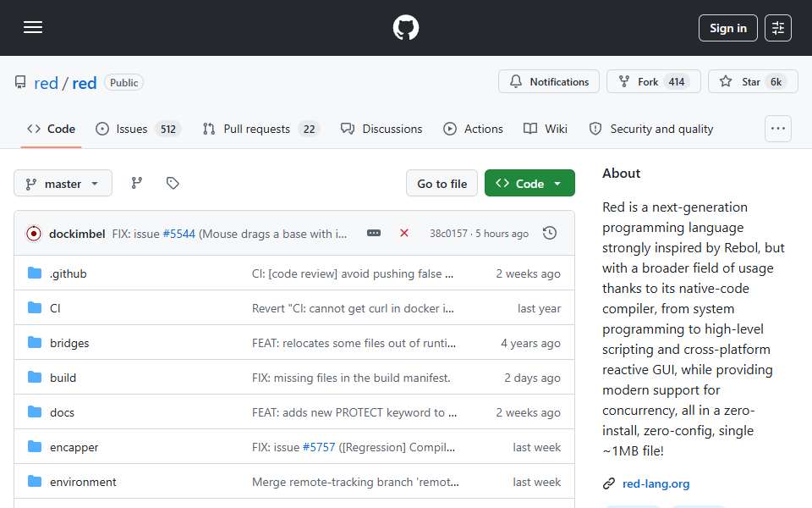Viewport: 812px width, 508px height.
Task: Click Go to file button
Action: tap(442, 184)
